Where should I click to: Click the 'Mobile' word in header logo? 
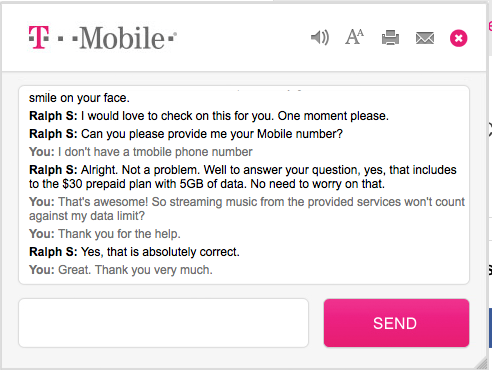pos(122,38)
